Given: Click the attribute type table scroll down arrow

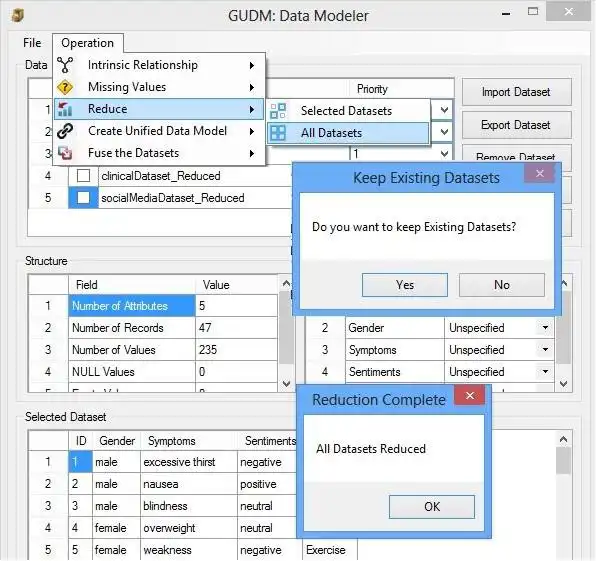Looking at the screenshot, I should click(x=564, y=384).
